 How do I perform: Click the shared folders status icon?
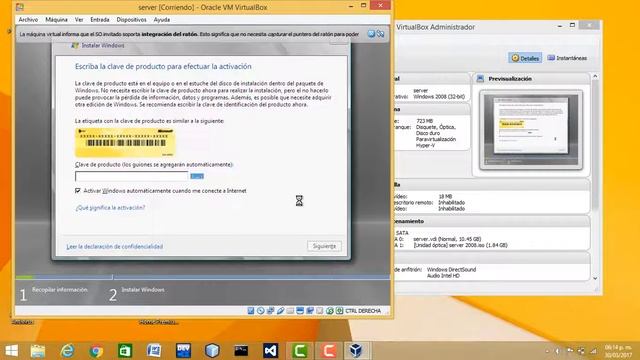coord(290,311)
